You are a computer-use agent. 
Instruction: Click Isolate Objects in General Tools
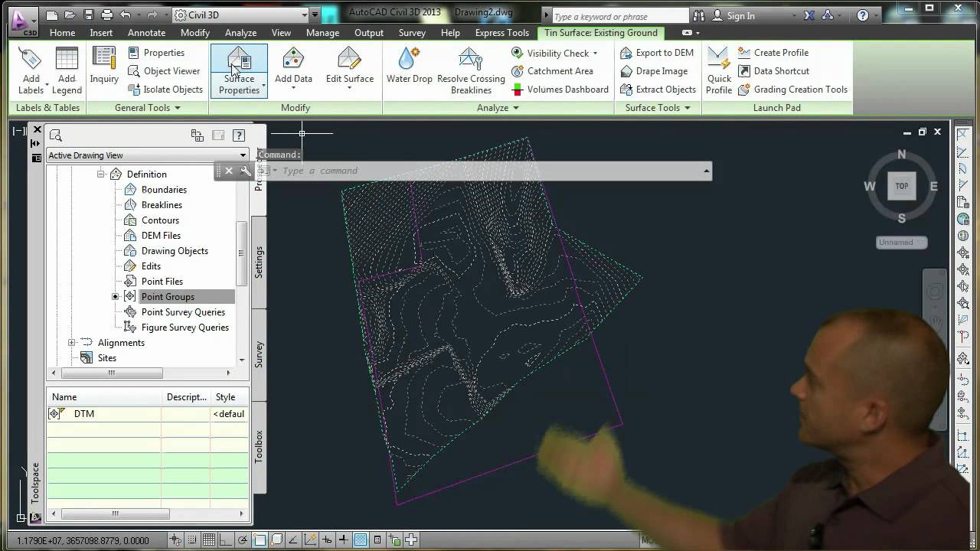point(165,90)
